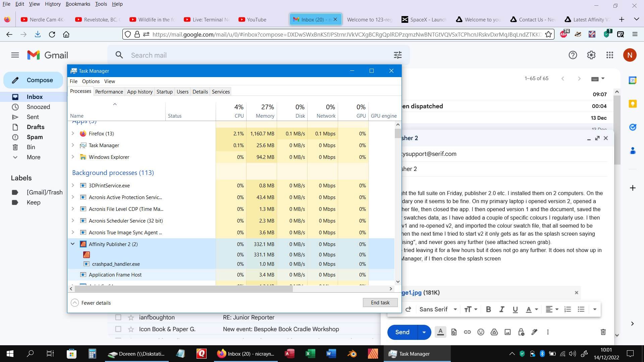Click the Gmail Compose button
644x362 pixels.
pyautogui.click(x=33, y=80)
